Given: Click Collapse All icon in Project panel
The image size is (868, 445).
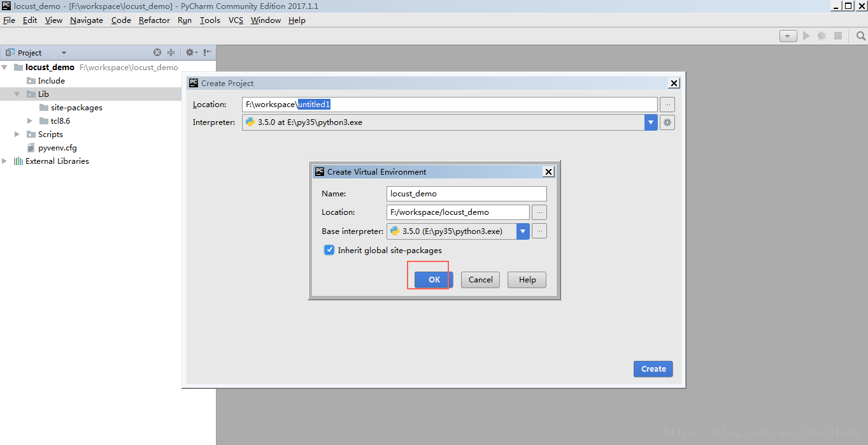Looking at the screenshot, I should click(x=171, y=53).
